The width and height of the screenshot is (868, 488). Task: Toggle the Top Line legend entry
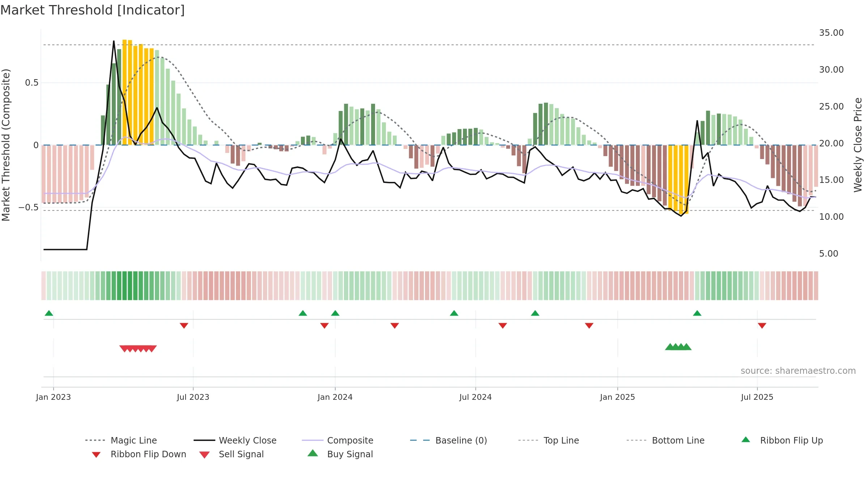tap(548, 440)
